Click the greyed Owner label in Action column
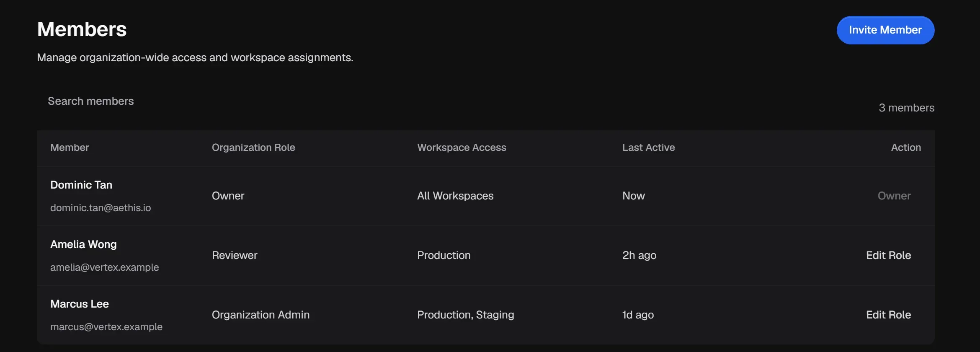 [x=894, y=196]
